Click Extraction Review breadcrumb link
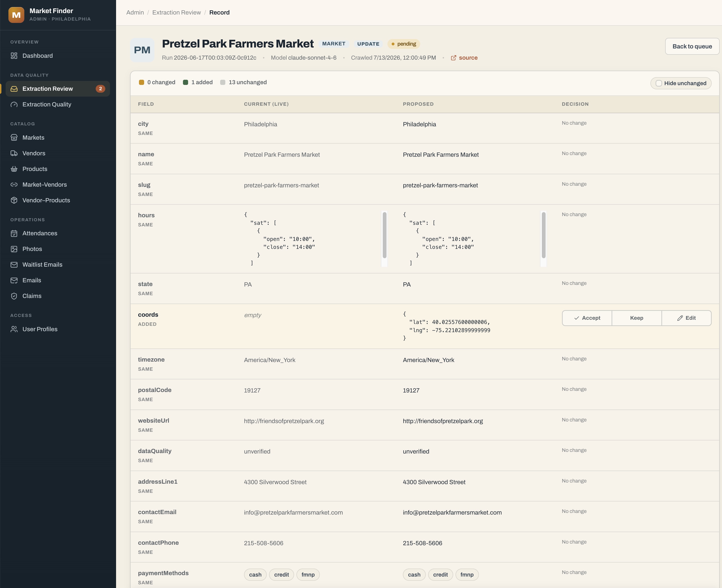 (x=176, y=13)
